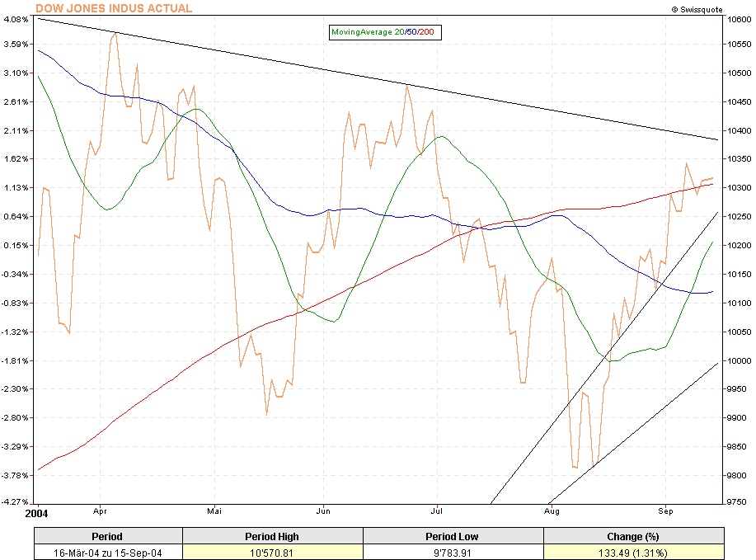Click the 10350 right axis value
Screen dimensions: 756x560
point(740,158)
